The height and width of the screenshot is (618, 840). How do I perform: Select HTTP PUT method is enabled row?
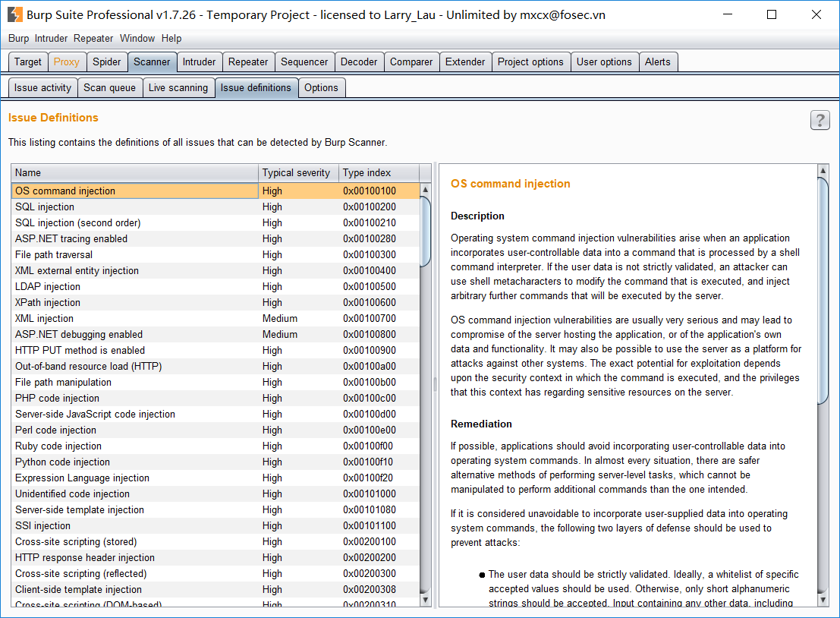click(216, 351)
